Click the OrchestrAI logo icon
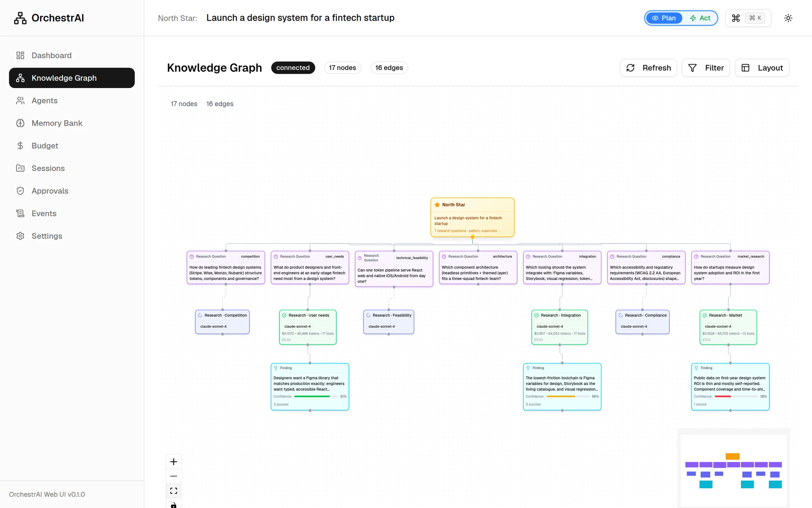 20,18
